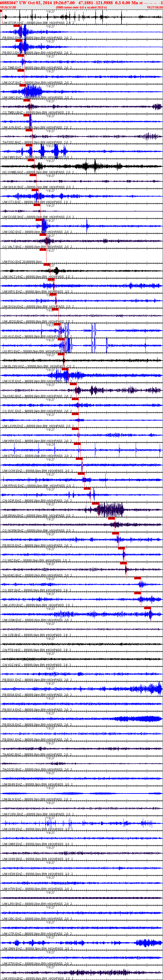The height and width of the screenshot is (980, 163).
Task: Select the 'UW SMW EHZ' station label
Action: point(12,949)
